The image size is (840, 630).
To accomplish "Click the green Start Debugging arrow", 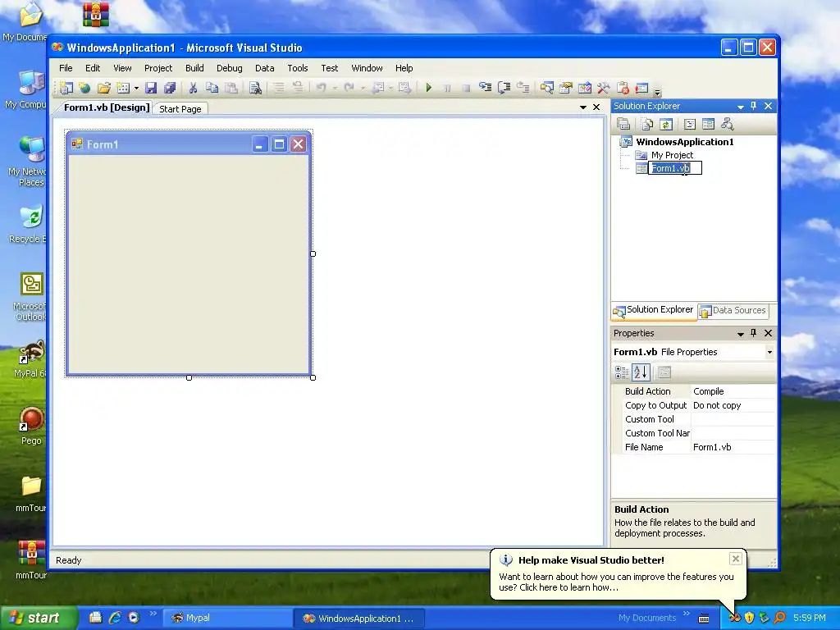I will [x=428, y=88].
